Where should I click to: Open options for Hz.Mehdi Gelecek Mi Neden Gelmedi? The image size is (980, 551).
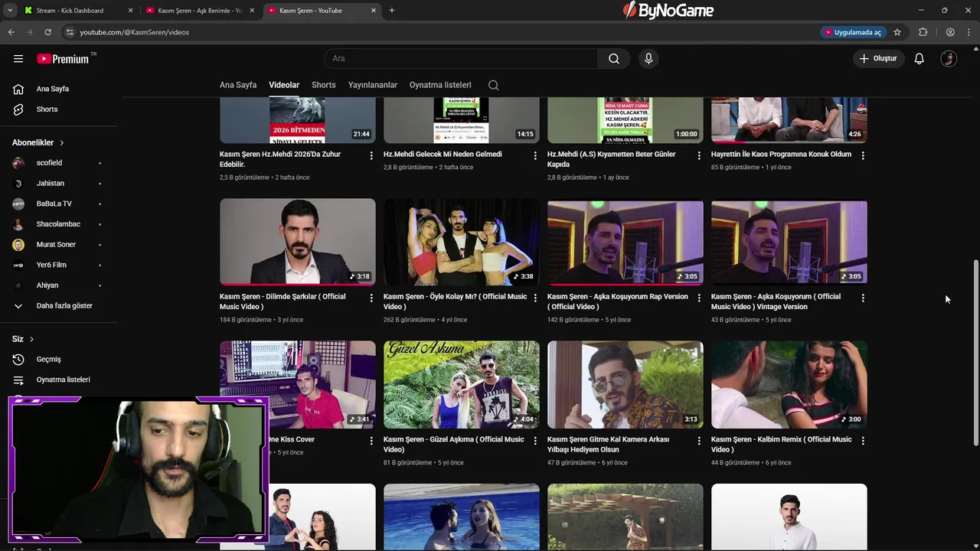[x=535, y=155]
